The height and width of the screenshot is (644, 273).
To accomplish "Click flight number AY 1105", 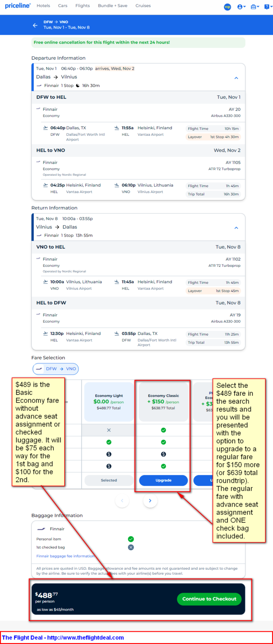I will pyautogui.click(x=233, y=162).
